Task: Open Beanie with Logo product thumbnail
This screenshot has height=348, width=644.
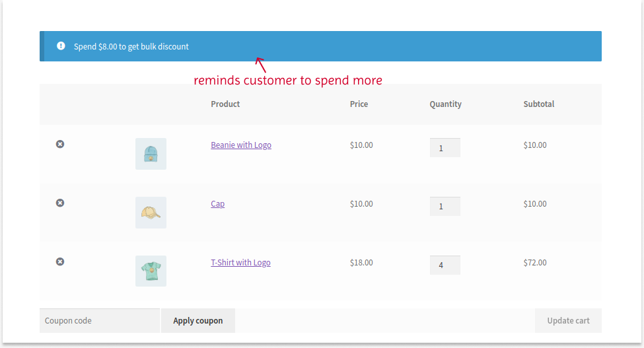Action: (151, 154)
